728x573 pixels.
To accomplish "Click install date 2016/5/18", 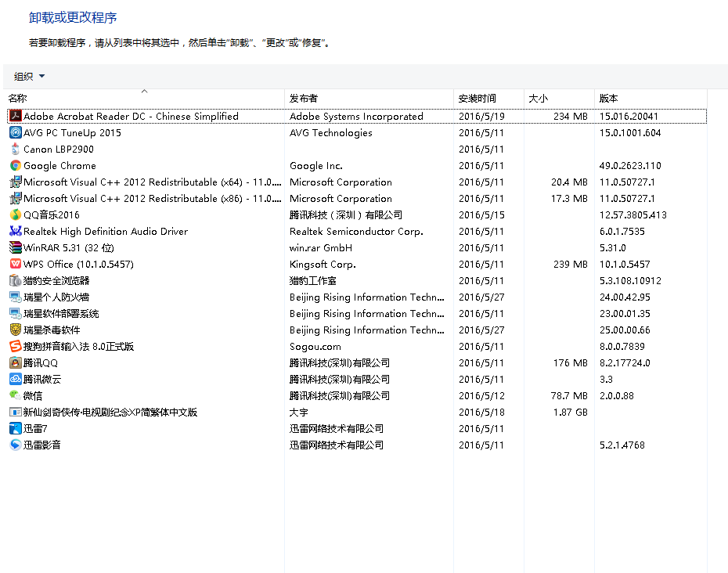I will pyautogui.click(x=481, y=413).
